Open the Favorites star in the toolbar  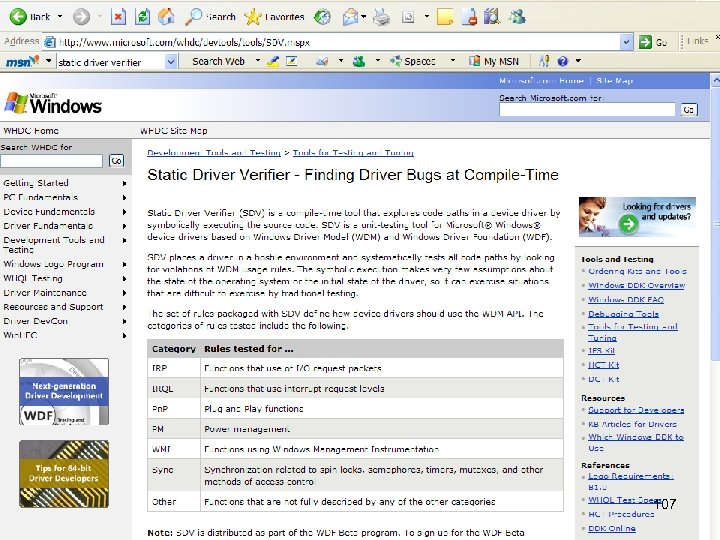pyautogui.click(x=274, y=17)
